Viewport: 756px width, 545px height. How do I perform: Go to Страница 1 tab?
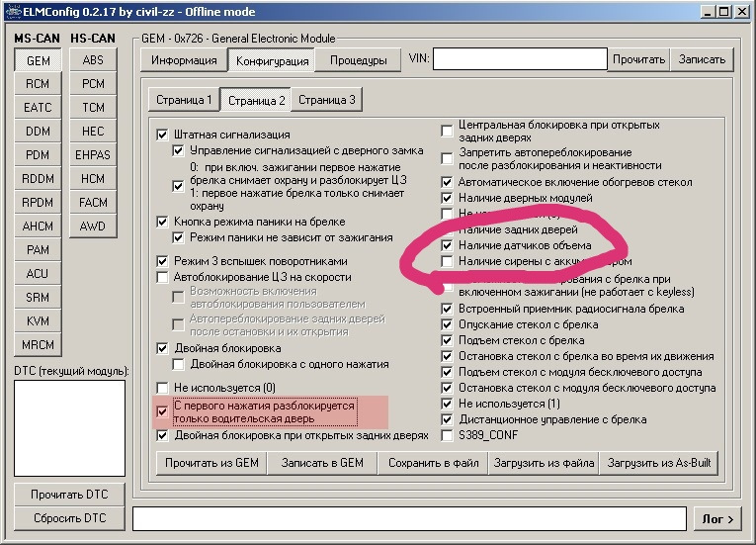point(182,100)
